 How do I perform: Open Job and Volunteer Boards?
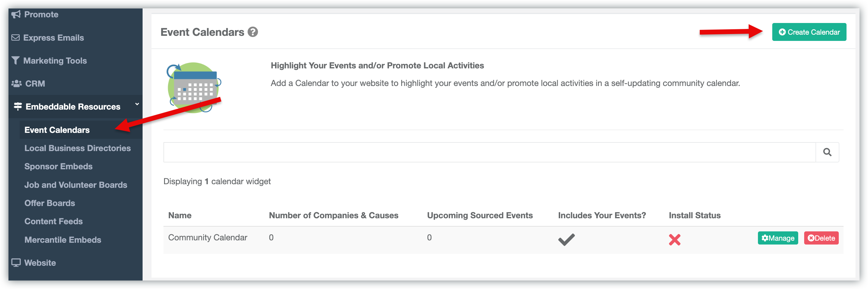[x=76, y=185]
